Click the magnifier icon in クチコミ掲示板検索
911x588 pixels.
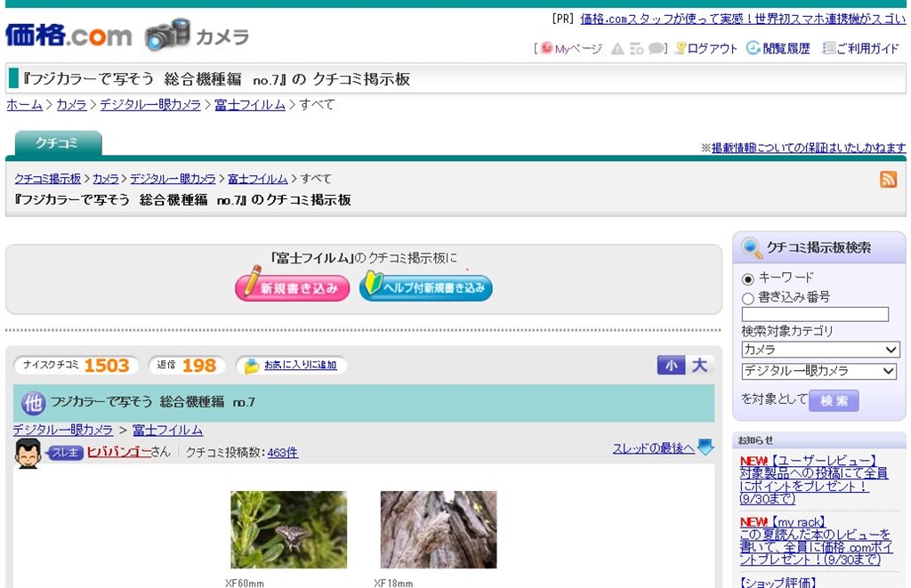(x=751, y=248)
